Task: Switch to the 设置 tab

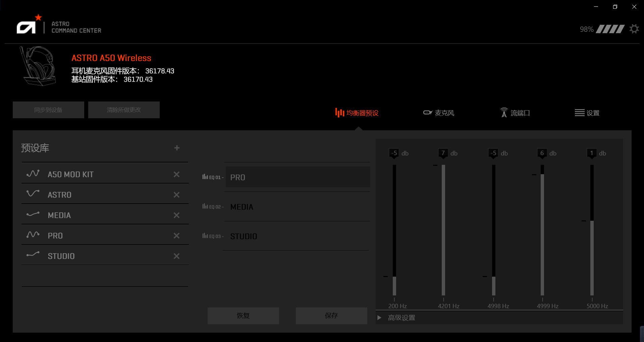Action: tap(587, 113)
